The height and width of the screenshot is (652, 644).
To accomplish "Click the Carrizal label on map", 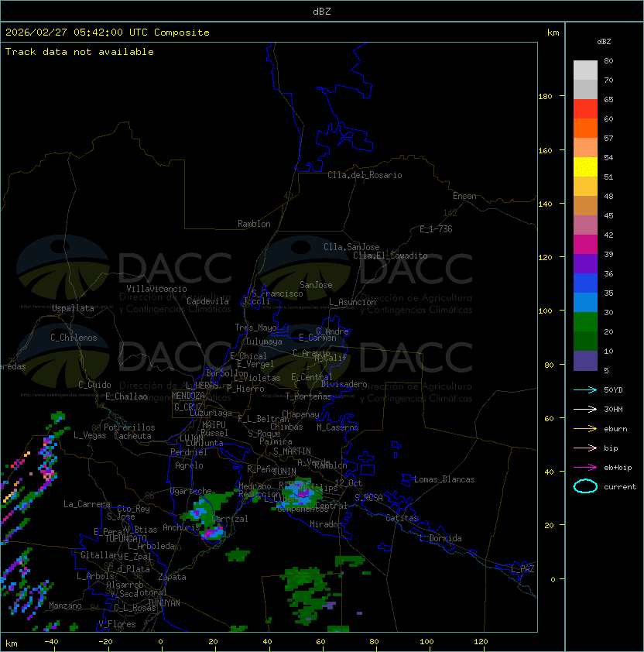I will 230,519.
